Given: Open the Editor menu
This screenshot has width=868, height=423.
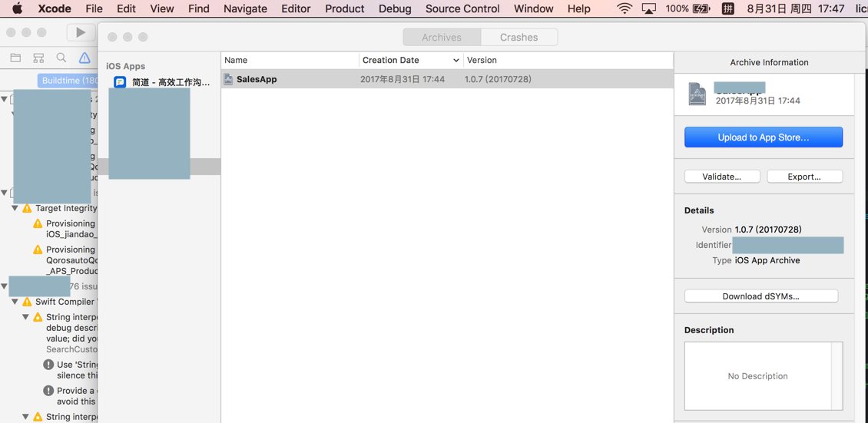Looking at the screenshot, I should pos(297,8).
